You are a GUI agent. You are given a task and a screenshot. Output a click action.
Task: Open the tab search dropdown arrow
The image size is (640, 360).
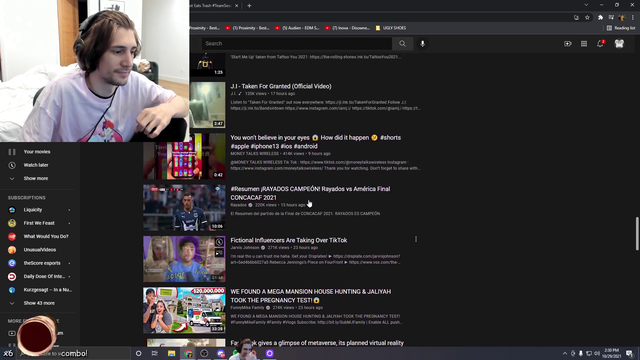pos(586,5)
